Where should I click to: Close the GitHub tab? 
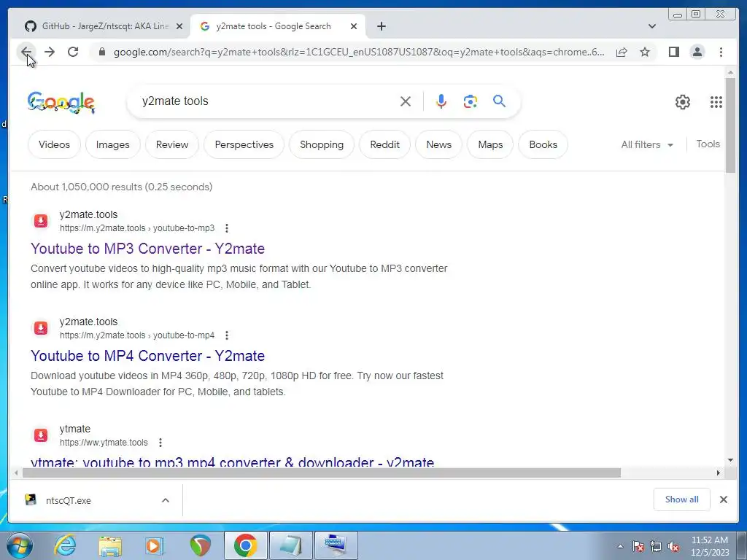(x=179, y=26)
